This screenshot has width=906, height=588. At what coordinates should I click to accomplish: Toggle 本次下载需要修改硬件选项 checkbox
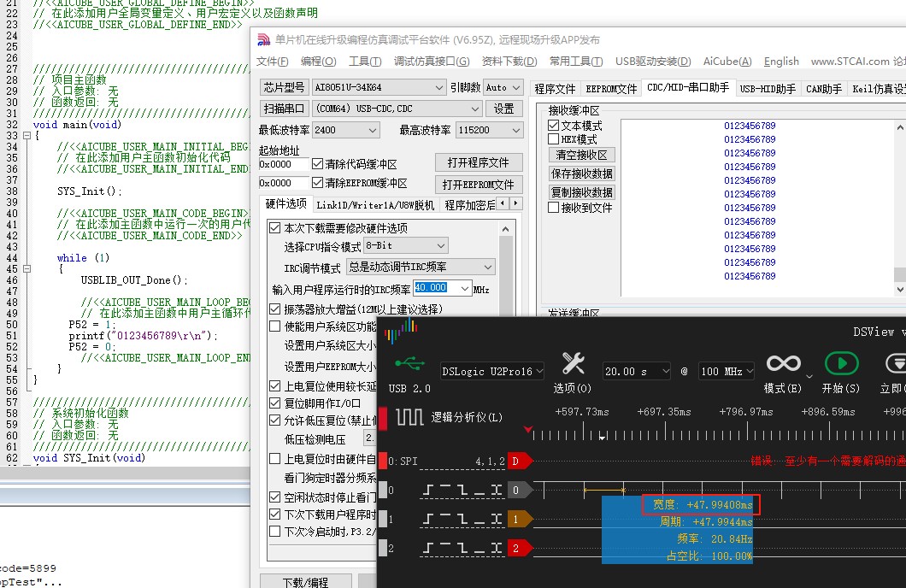tap(275, 228)
